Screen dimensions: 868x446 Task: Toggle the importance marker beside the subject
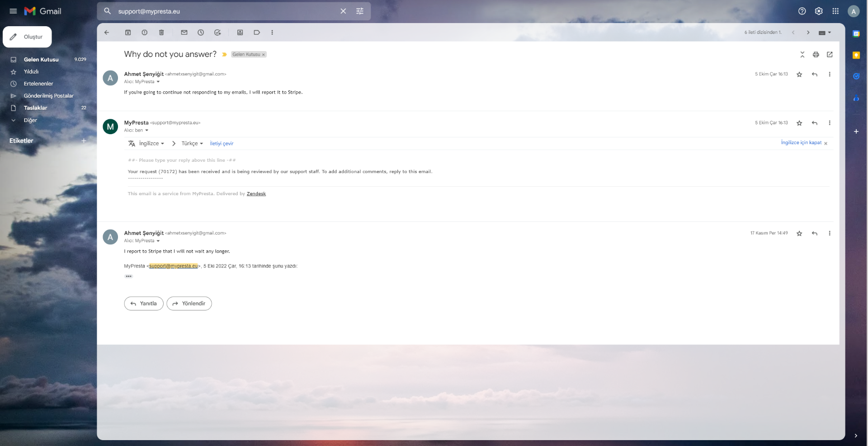pyautogui.click(x=224, y=55)
